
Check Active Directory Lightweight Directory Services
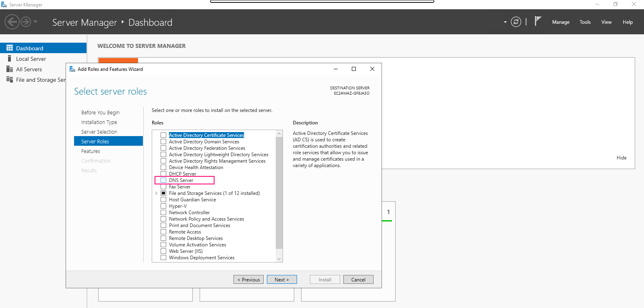163,155
